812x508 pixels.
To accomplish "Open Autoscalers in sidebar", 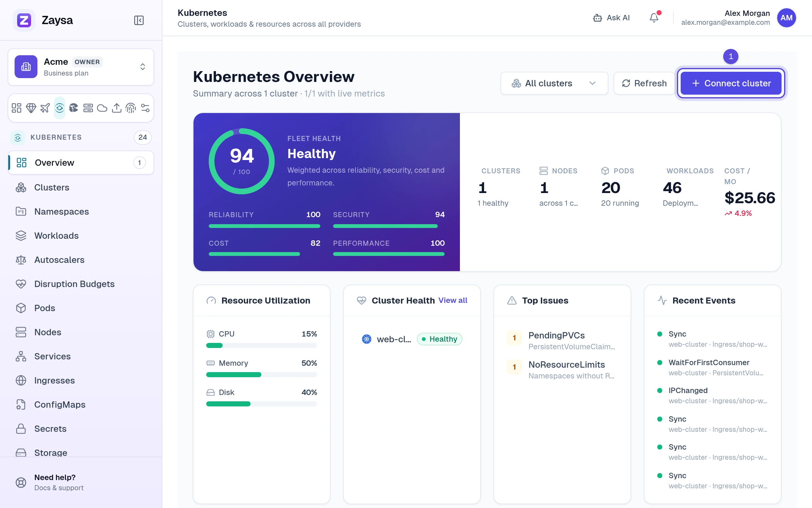I will (81, 260).
